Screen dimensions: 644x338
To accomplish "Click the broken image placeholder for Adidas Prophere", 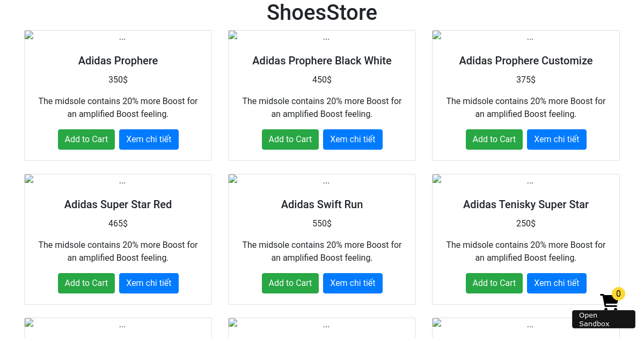I will tap(118, 36).
